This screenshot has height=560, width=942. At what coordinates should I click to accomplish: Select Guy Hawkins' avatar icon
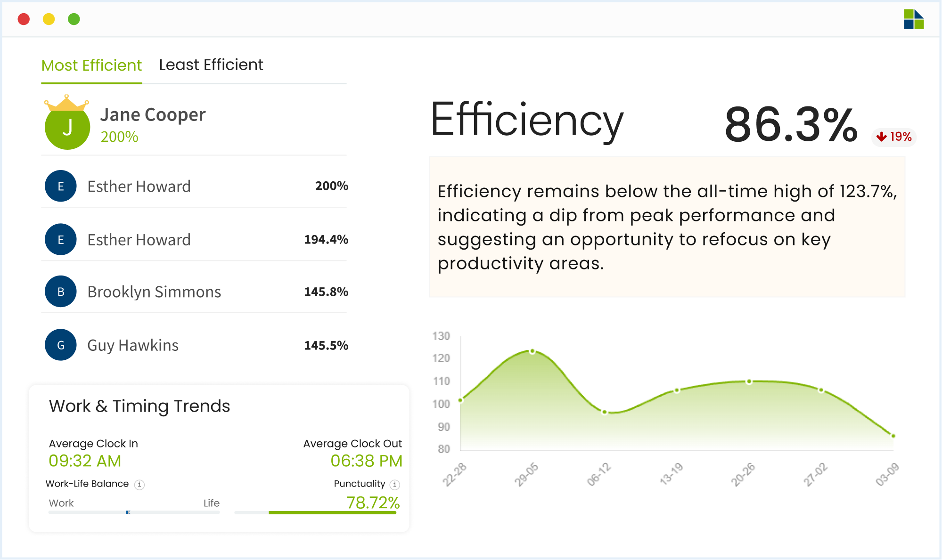point(60,345)
